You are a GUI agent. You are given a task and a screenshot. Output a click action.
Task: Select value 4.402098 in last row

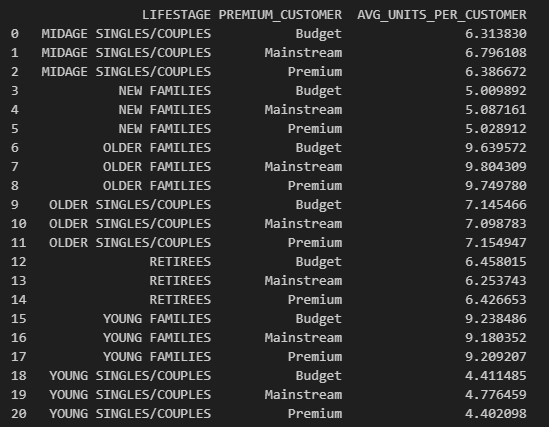click(496, 414)
